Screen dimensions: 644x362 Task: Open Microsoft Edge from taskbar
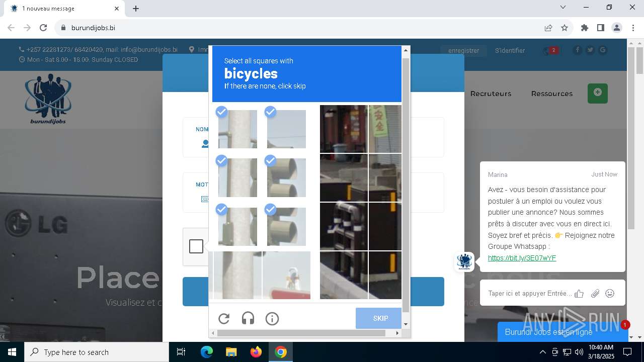[207, 352]
